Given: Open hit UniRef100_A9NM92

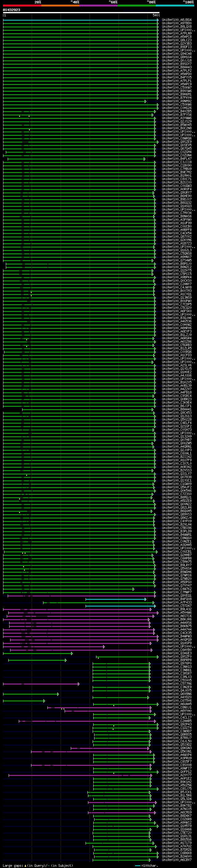Looking at the screenshot, I should [x=177, y=101].
